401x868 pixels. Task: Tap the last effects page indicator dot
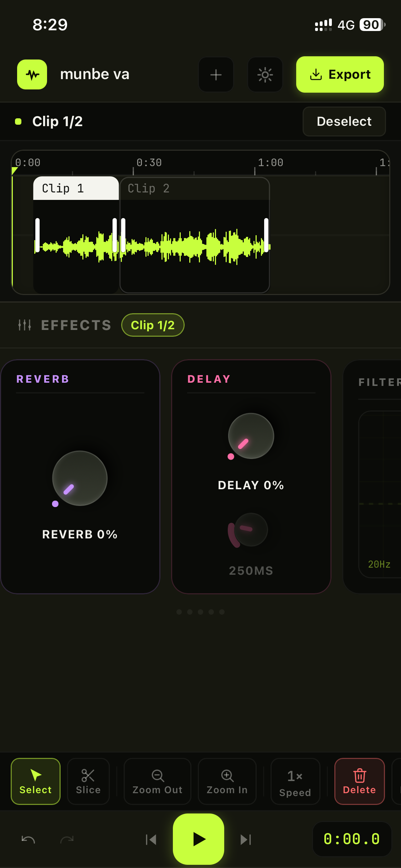coord(222,612)
